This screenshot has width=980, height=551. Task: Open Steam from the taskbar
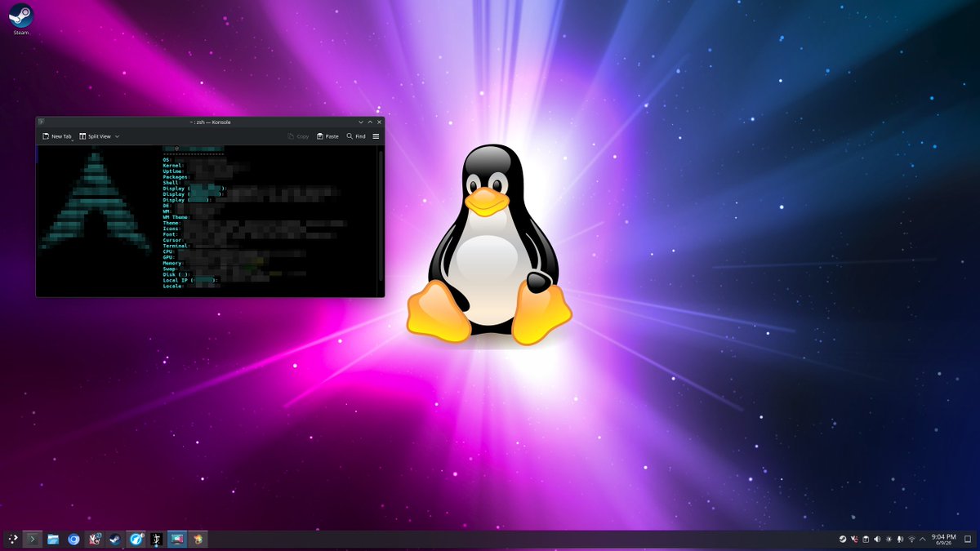click(x=114, y=540)
